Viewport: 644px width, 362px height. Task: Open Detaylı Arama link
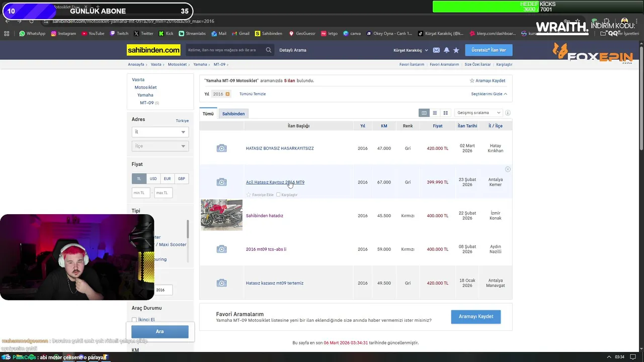(x=293, y=50)
